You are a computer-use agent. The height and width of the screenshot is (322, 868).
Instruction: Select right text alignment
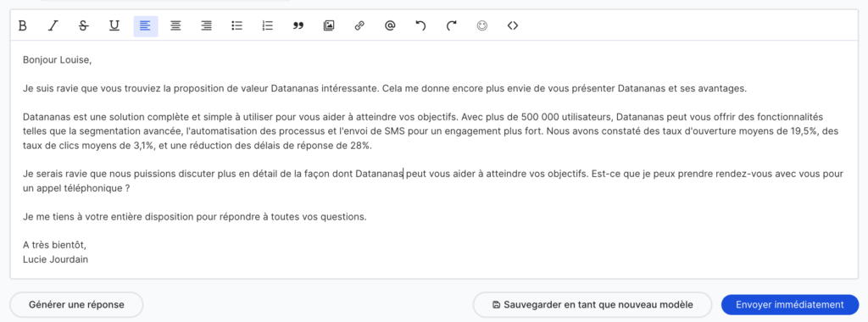tap(207, 25)
